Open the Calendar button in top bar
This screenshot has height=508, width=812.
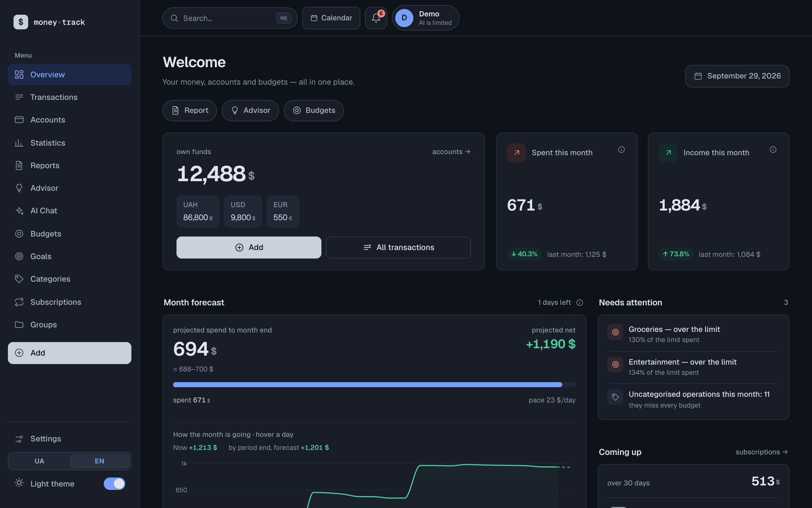[x=331, y=18]
